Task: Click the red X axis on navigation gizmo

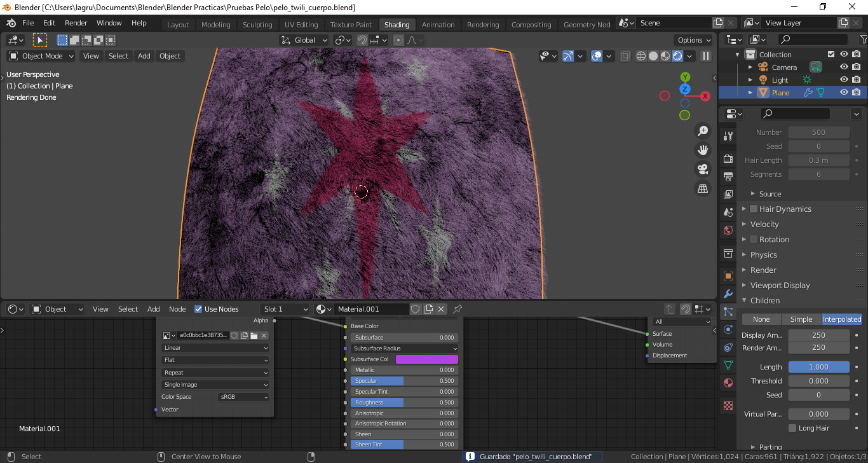Action: click(x=705, y=96)
